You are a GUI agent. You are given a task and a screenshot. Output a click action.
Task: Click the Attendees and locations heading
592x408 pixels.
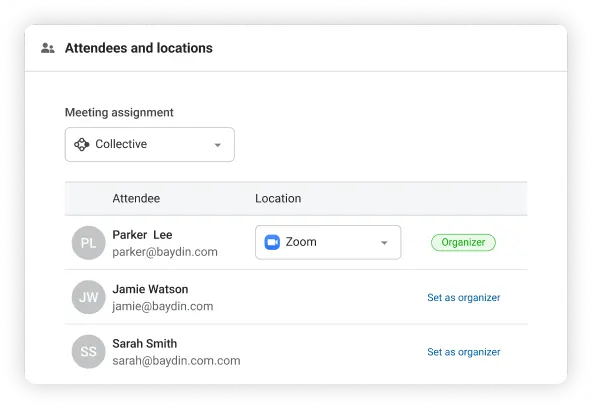point(139,48)
